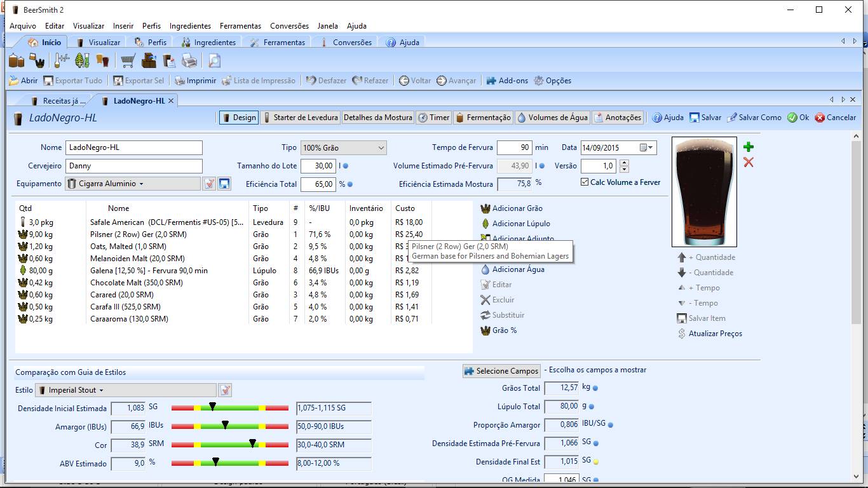Screen dimensions: 868x488
Task: Switch to the Receitas já document tab
Action: (58, 101)
